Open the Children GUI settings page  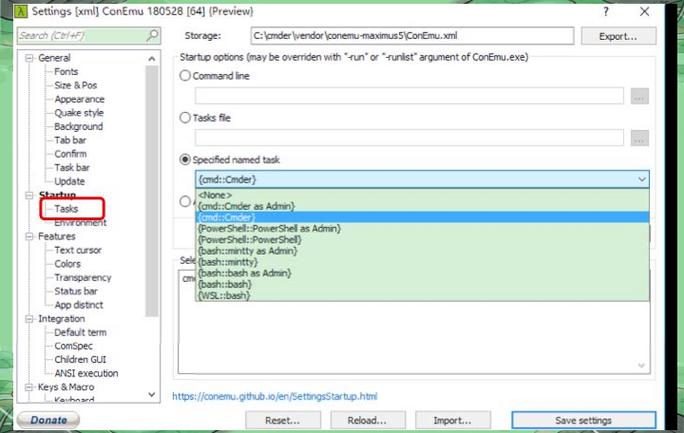coord(80,360)
